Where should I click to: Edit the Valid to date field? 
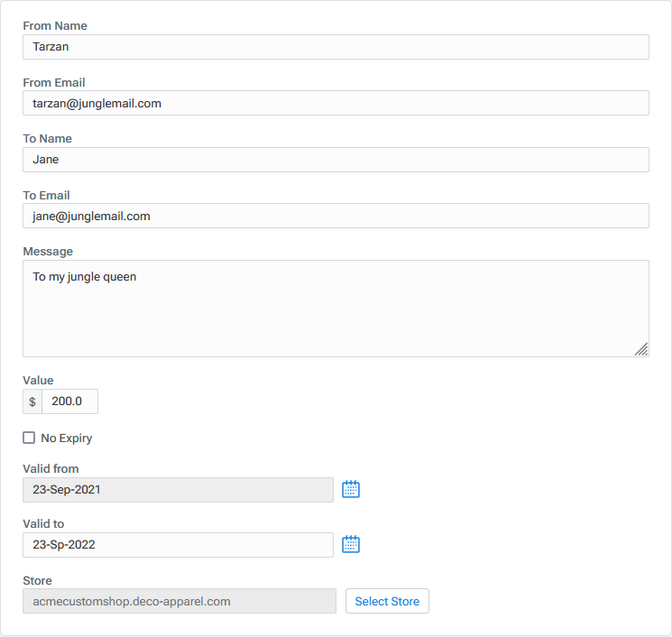click(x=178, y=545)
